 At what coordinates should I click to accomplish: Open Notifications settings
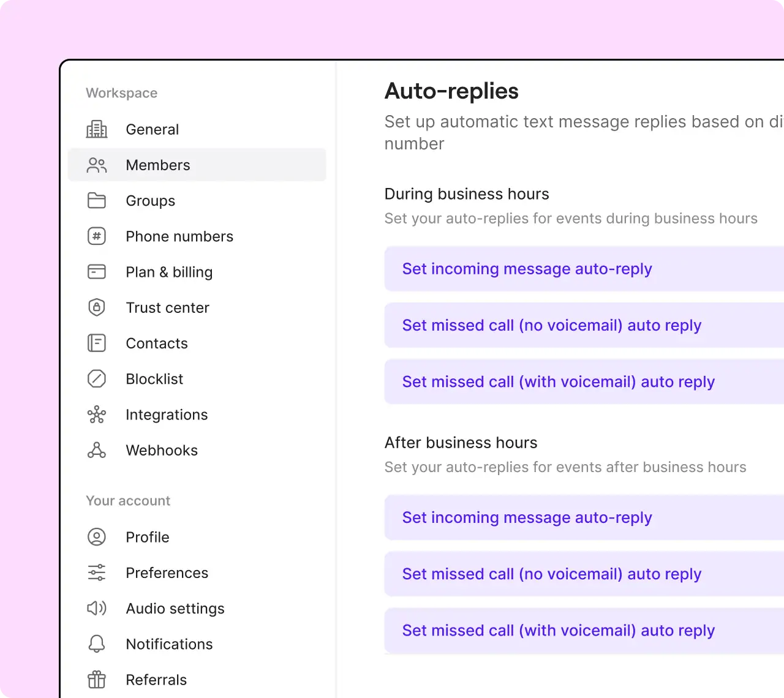point(197,644)
